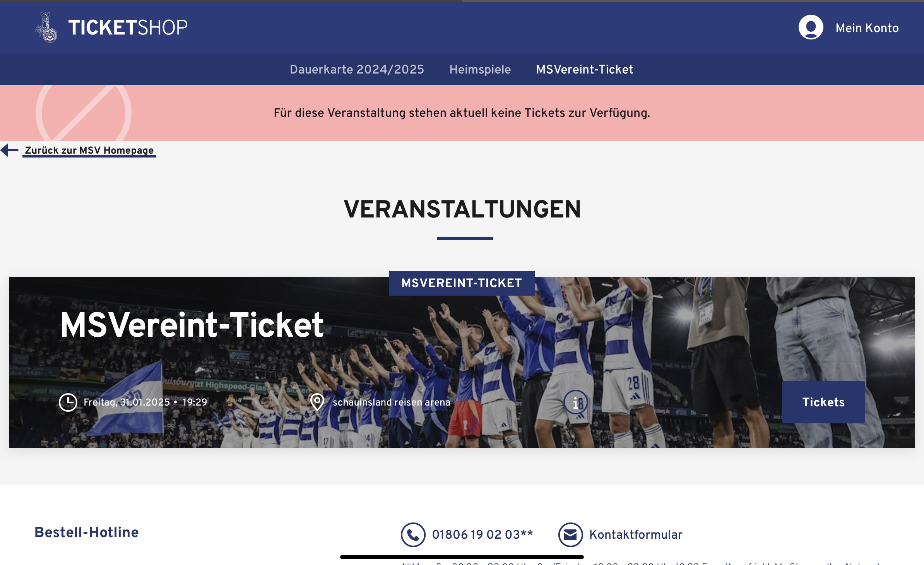Click the location pin icon beside arena name
The width and height of the screenshot is (924, 565).
point(317,402)
